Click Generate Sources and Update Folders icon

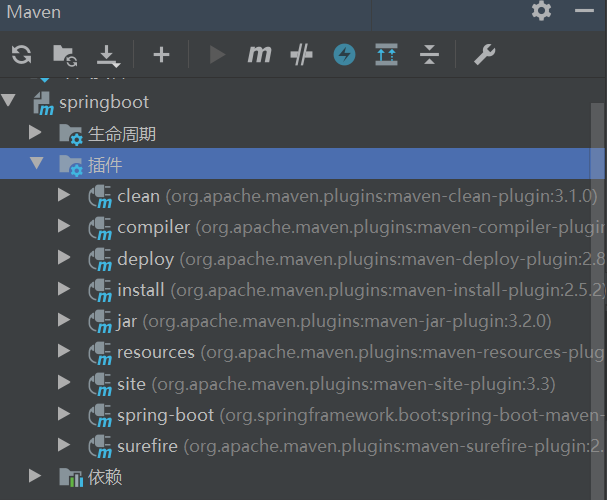[65, 55]
